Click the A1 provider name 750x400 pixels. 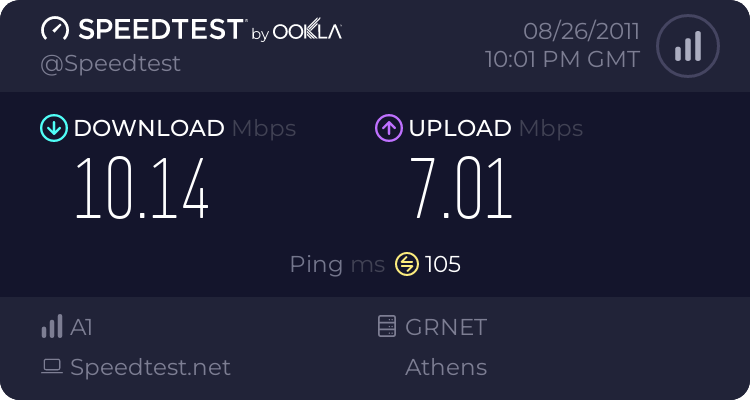[82, 326]
